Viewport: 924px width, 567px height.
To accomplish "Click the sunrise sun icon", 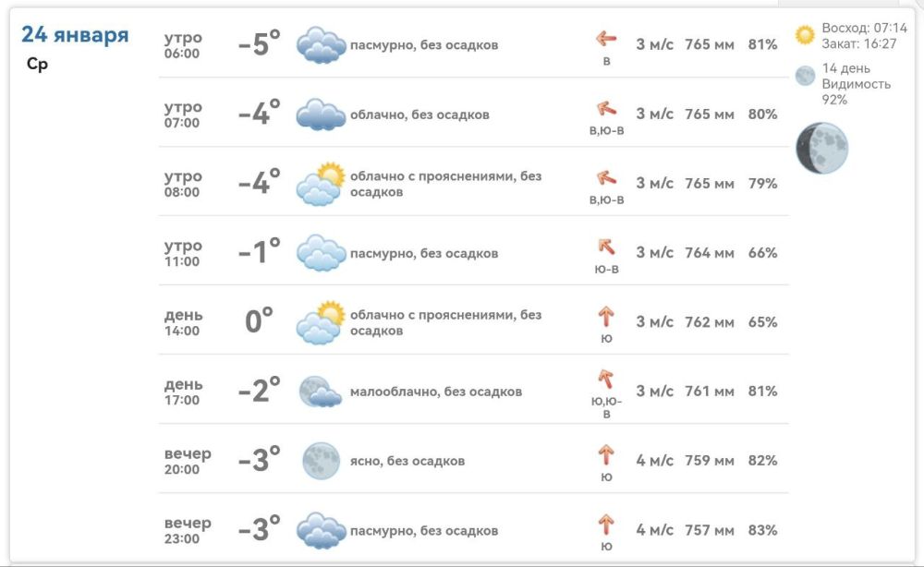I will click(x=805, y=35).
